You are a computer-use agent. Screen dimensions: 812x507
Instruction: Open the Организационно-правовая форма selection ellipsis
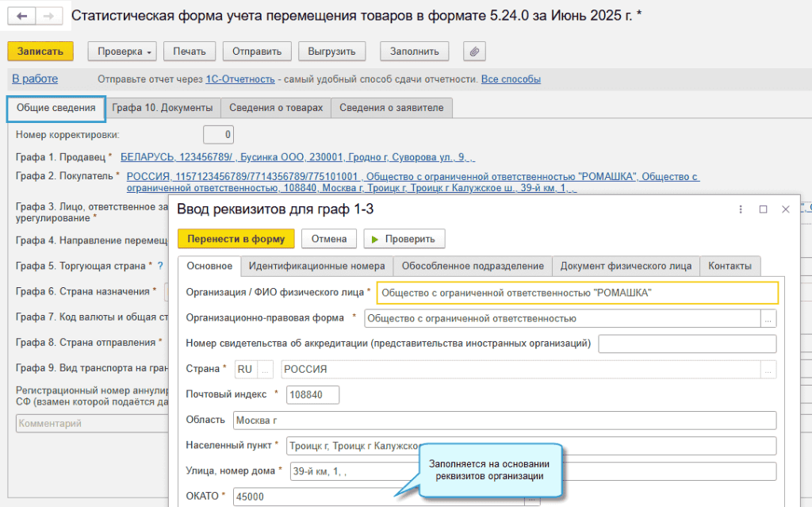pos(768,319)
